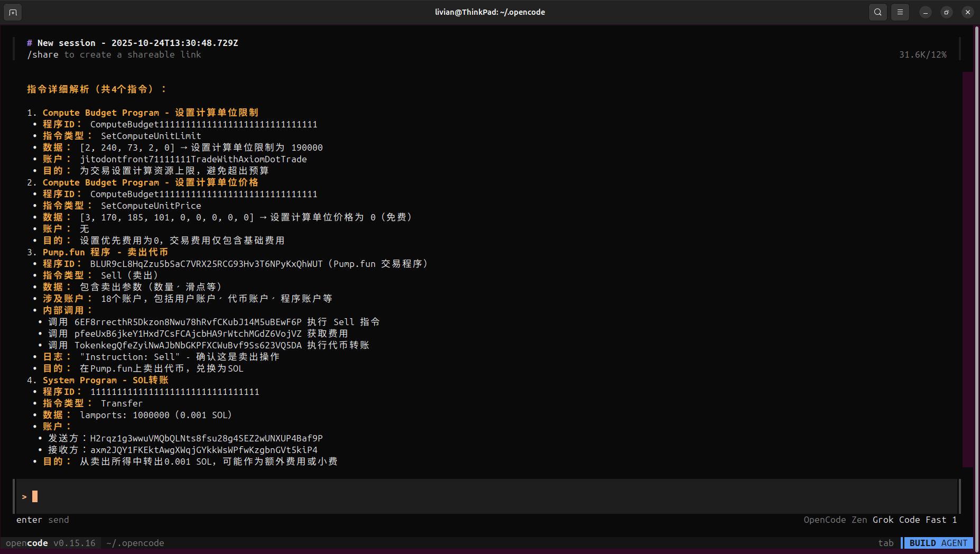The width and height of the screenshot is (980, 554).
Task: Click the new tab icon in title bar
Action: 13,12
